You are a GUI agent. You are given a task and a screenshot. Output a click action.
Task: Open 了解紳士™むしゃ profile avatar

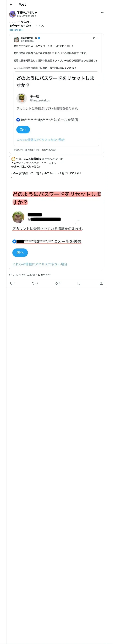pyautogui.click(x=13, y=14)
